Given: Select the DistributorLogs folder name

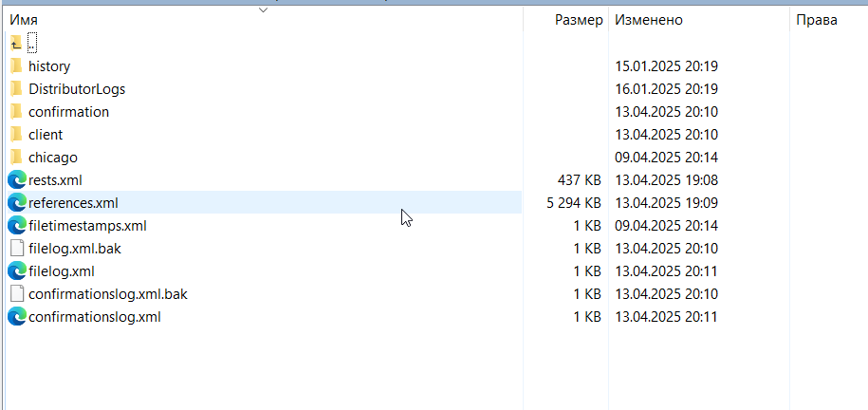Looking at the screenshot, I should coord(77,88).
